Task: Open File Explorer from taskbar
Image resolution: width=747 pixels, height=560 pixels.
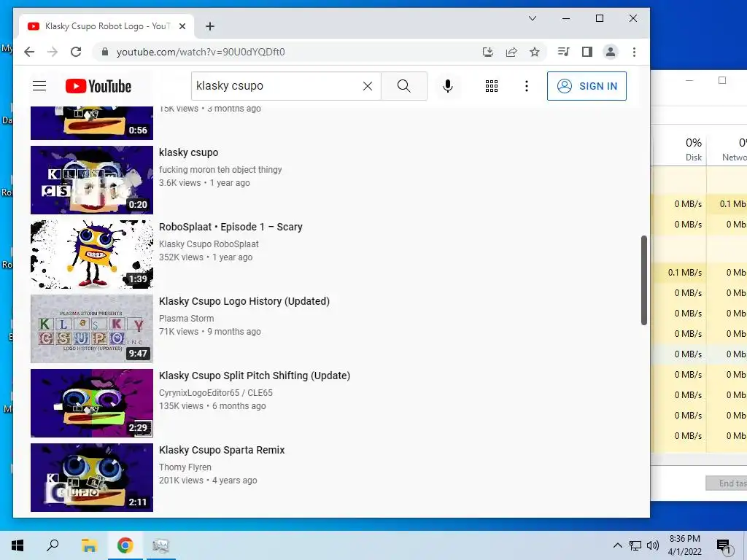Action: click(89, 545)
